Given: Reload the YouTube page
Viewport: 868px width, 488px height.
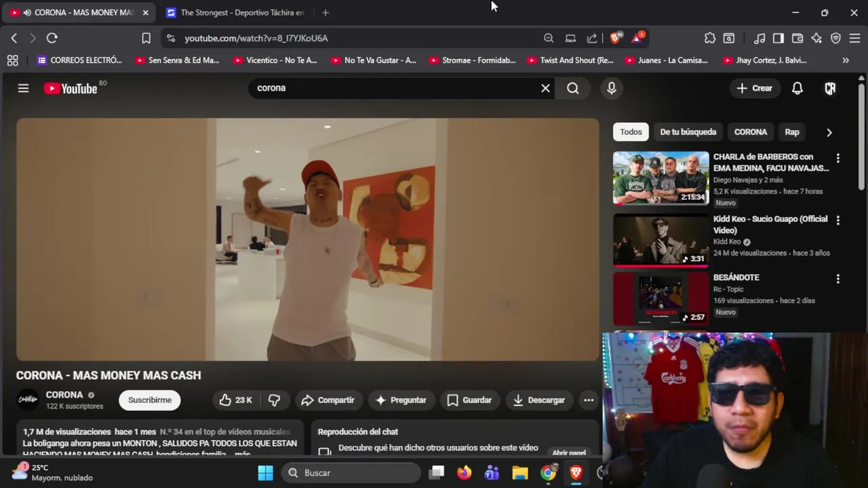Looking at the screenshot, I should [x=52, y=38].
